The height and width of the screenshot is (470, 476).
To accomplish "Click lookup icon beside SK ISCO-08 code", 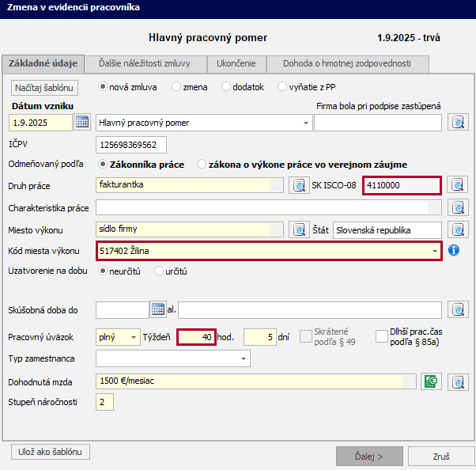I will click(458, 185).
